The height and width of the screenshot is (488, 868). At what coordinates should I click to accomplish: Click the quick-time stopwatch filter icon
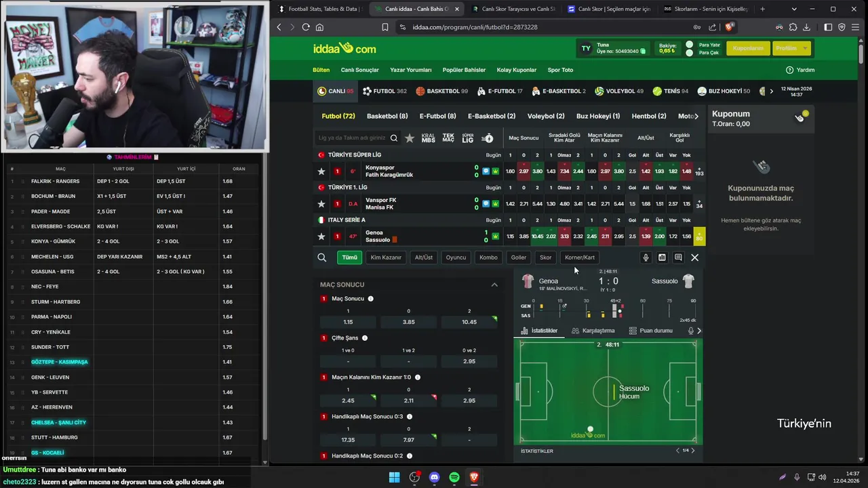[488, 138]
